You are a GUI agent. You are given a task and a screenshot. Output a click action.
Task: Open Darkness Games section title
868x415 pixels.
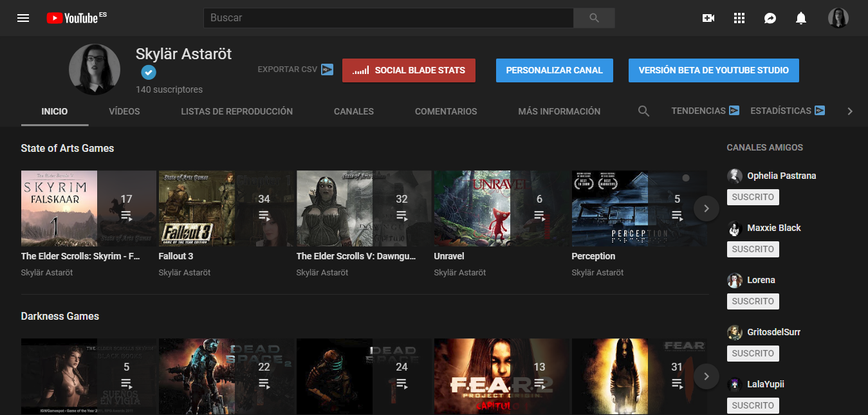pyautogui.click(x=60, y=316)
